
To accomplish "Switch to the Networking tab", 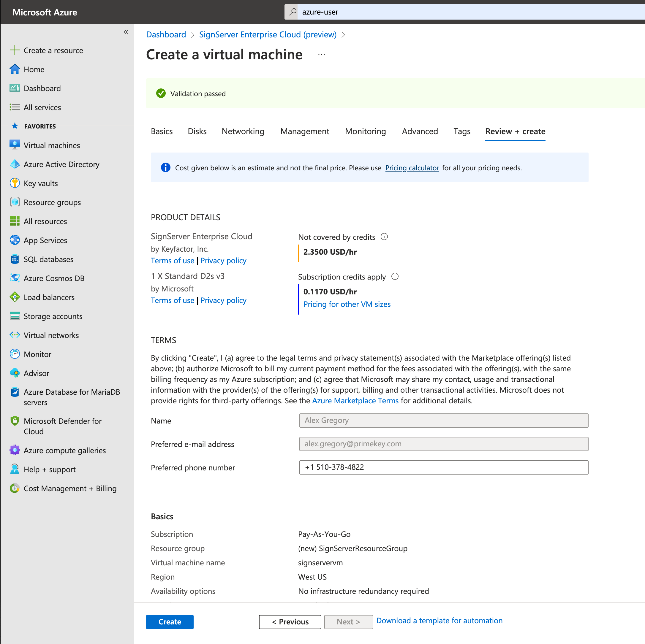I will click(243, 131).
